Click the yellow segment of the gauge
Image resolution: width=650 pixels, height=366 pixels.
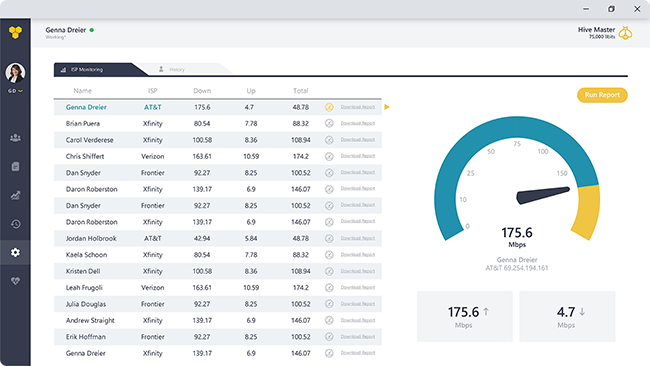point(587,212)
